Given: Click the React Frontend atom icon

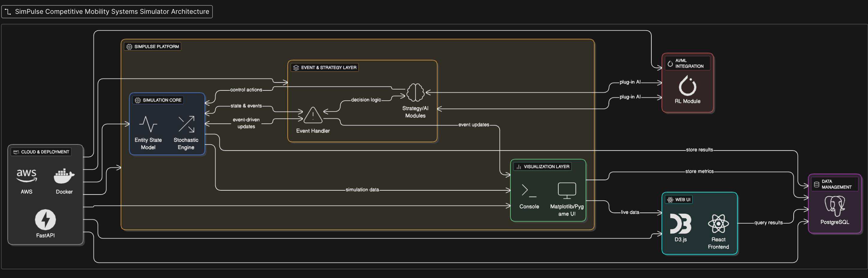Looking at the screenshot, I should point(718,224).
